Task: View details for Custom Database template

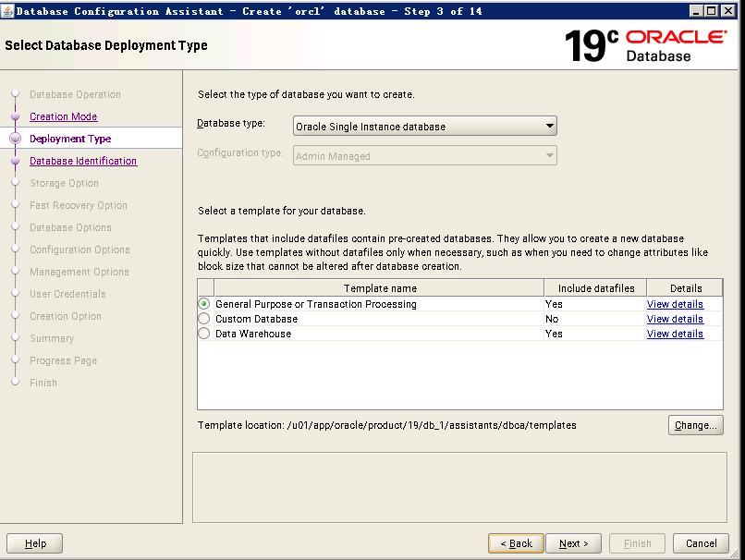Action: pyautogui.click(x=675, y=319)
